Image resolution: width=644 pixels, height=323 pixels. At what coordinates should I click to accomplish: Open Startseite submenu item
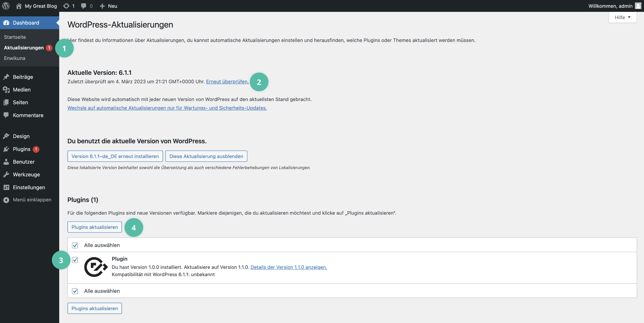15,37
